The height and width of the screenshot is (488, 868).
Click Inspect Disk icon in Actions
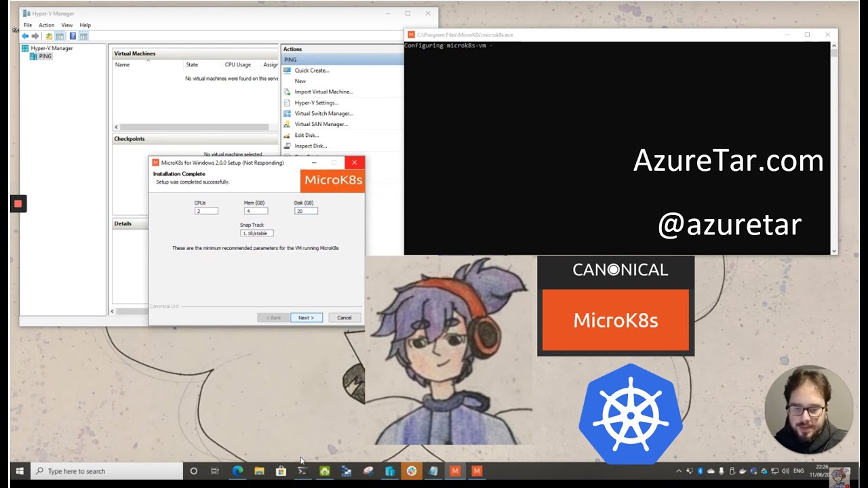click(288, 146)
